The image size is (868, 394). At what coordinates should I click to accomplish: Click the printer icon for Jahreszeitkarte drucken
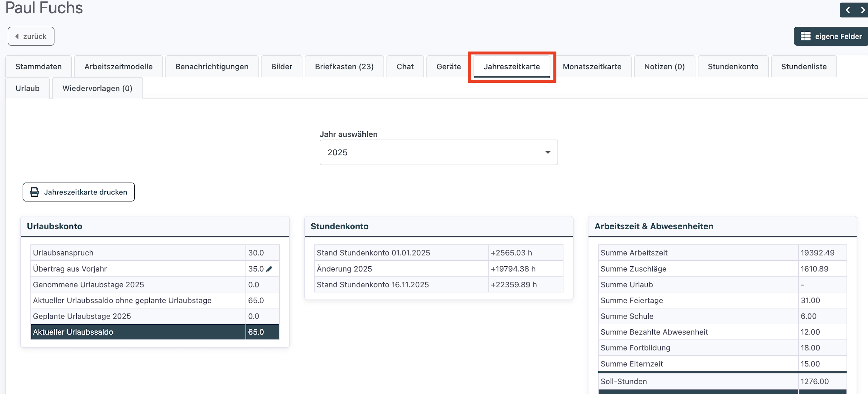pos(34,192)
